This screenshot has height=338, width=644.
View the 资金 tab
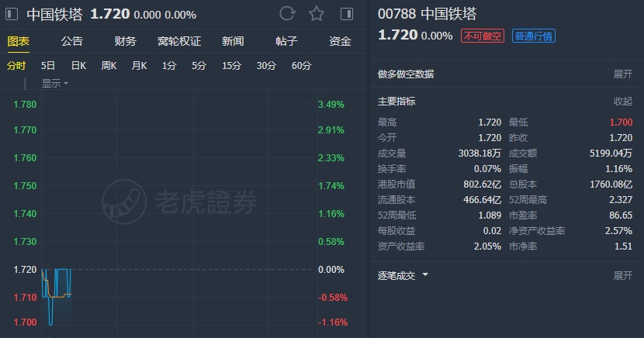pos(340,42)
